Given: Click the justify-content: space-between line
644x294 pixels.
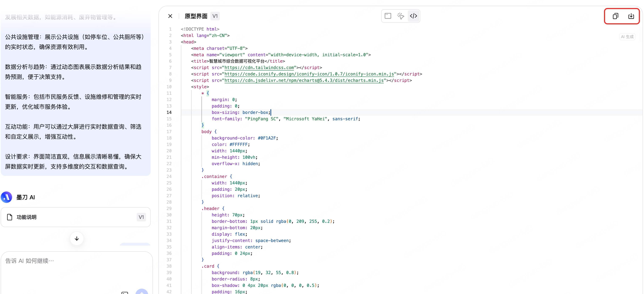Looking at the screenshot, I should pyautogui.click(x=251, y=241).
